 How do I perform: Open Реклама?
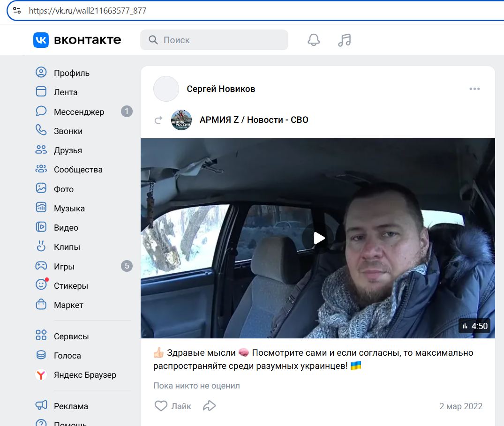[x=71, y=406]
